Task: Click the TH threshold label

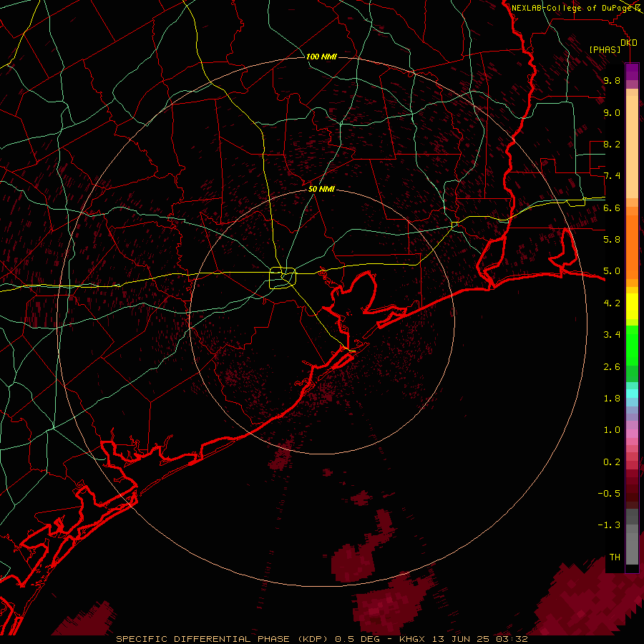Action: (x=615, y=557)
